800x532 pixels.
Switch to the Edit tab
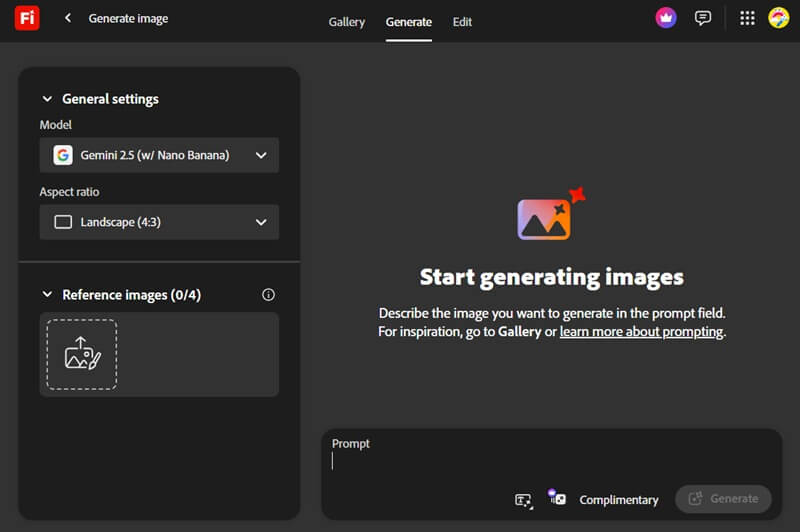(462, 22)
